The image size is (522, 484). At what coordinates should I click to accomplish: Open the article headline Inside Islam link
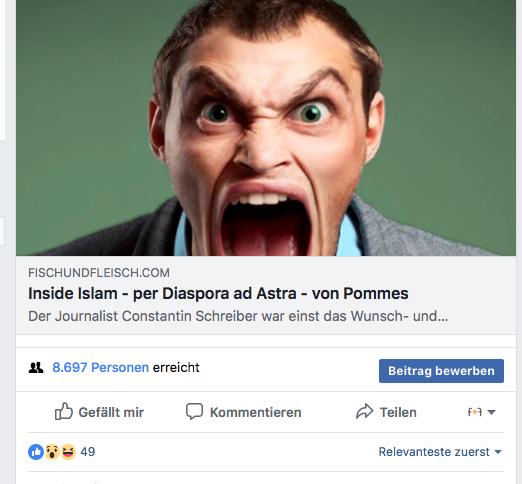click(x=218, y=294)
